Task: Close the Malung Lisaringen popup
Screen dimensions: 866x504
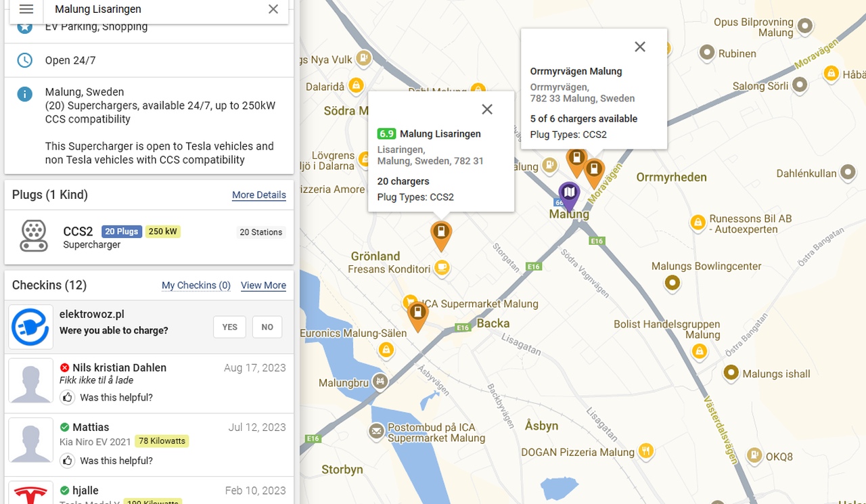Action: click(487, 110)
